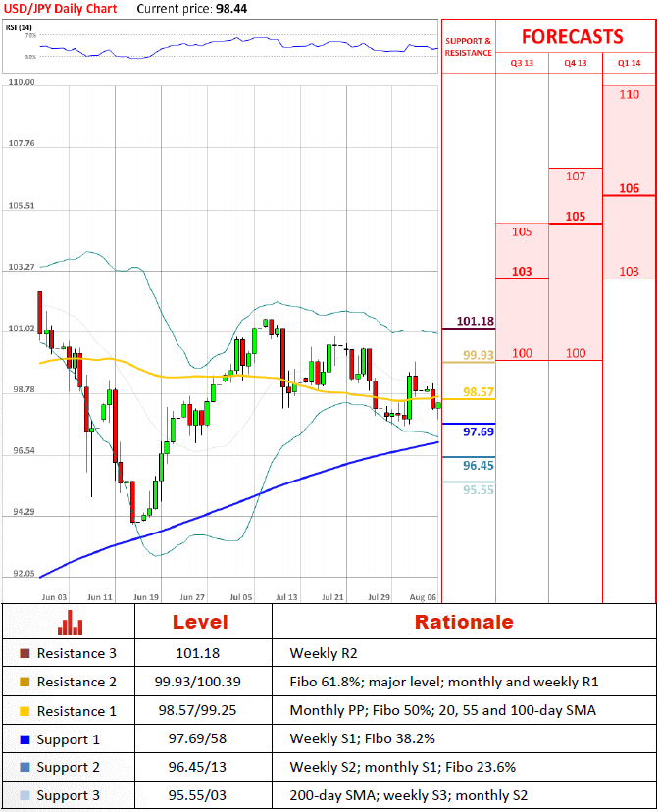Click the Support 1 blue swatch

[25, 739]
